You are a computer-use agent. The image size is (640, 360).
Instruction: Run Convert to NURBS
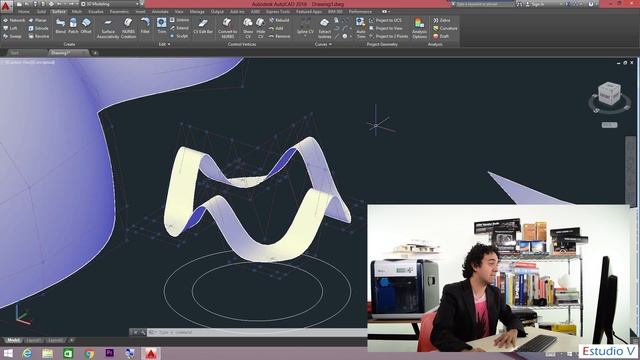pos(227,28)
